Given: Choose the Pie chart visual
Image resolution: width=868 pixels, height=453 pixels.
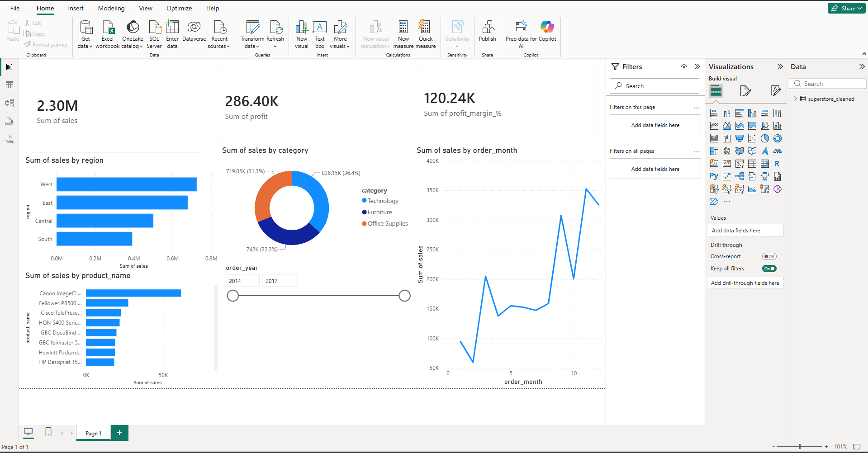Looking at the screenshot, I should (x=765, y=138).
